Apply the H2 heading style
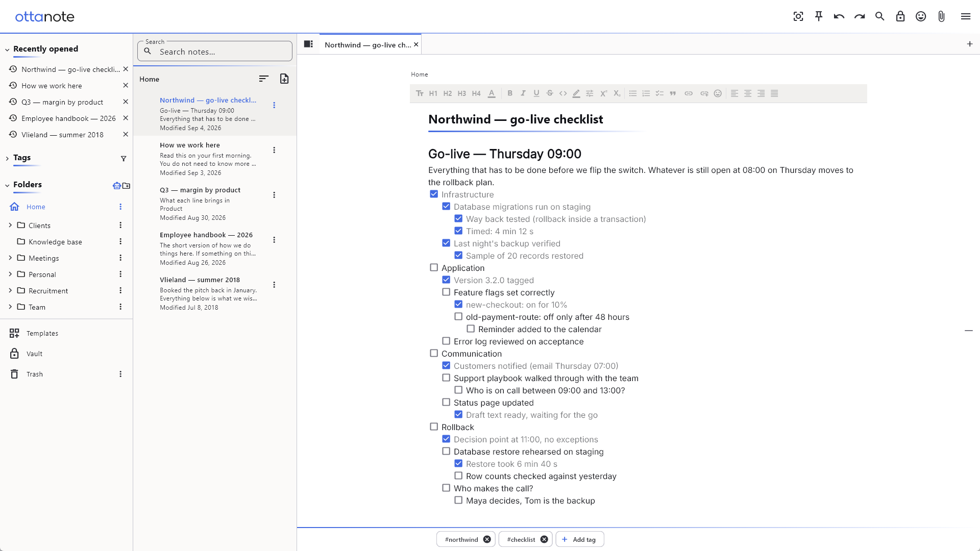 [x=448, y=93]
